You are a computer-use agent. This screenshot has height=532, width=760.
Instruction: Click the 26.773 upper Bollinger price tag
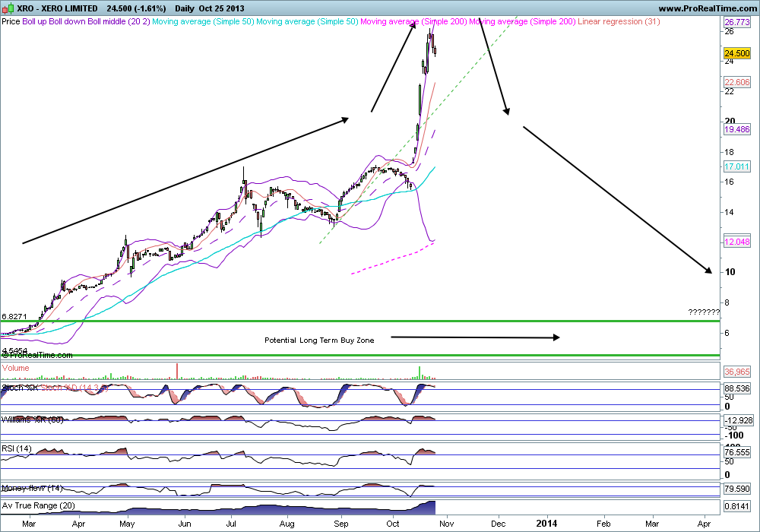point(736,22)
